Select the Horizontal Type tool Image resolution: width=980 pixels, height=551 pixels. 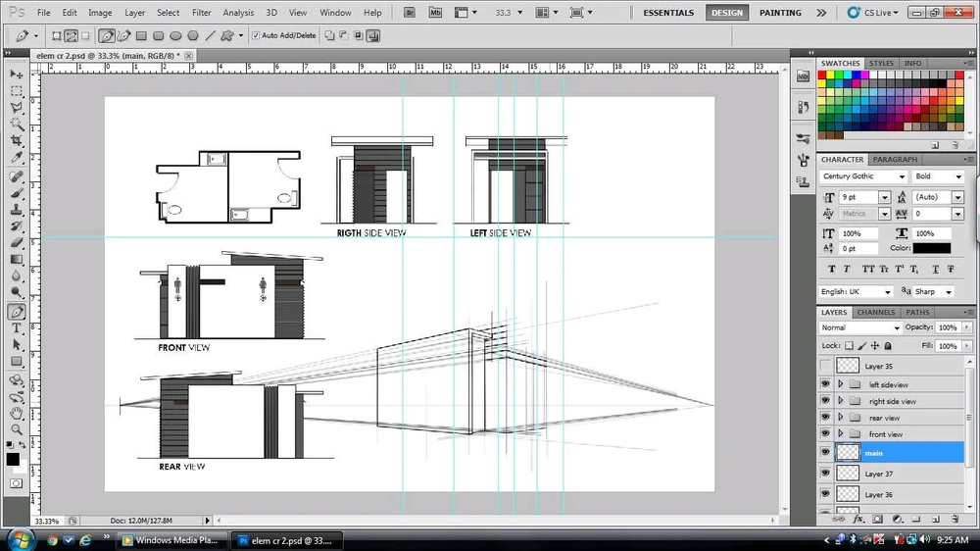(17, 328)
